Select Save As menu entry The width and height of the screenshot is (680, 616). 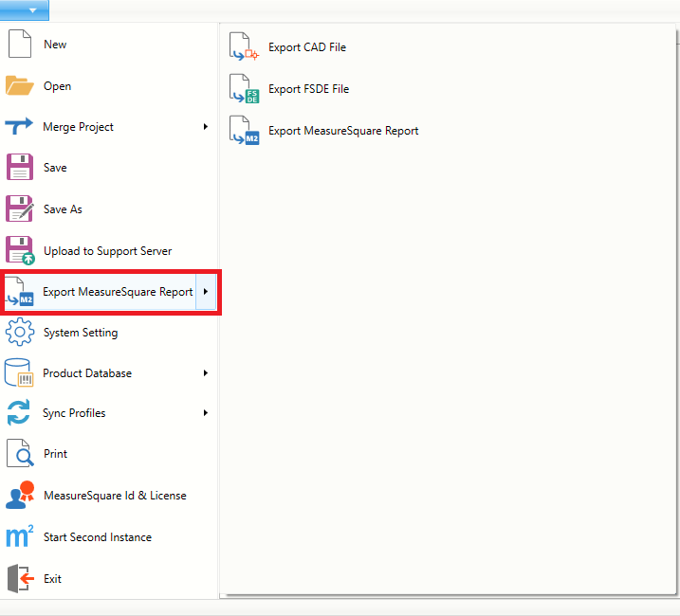tap(63, 208)
